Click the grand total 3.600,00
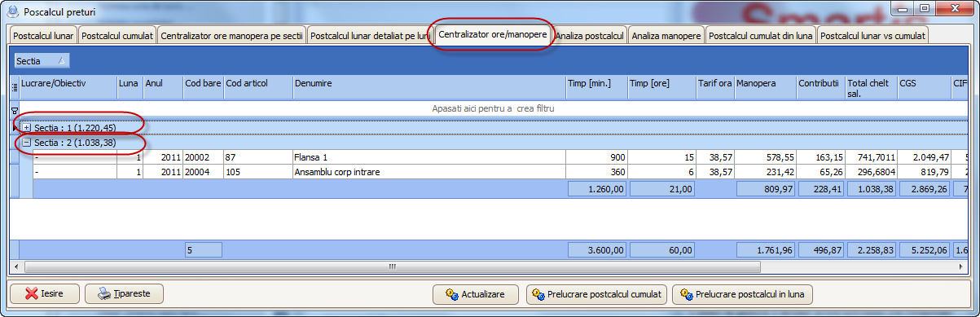 pyautogui.click(x=597, y=249)
